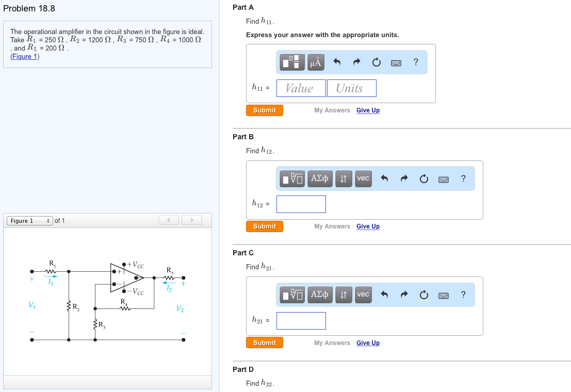Open the (Figure 1) link in problem statement

click(x=24, y=56)
